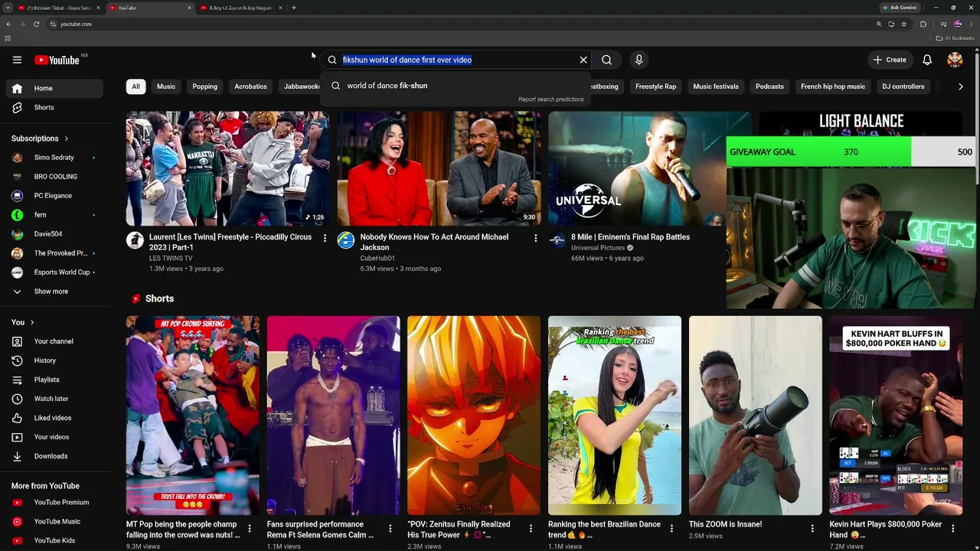The width and height of the screenshot is (980, 551).
Task: Click the magnifier search button
Action: [606, 60]
